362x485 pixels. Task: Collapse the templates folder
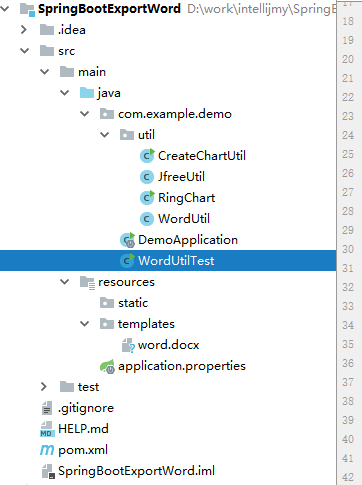[x=85, y=324]
